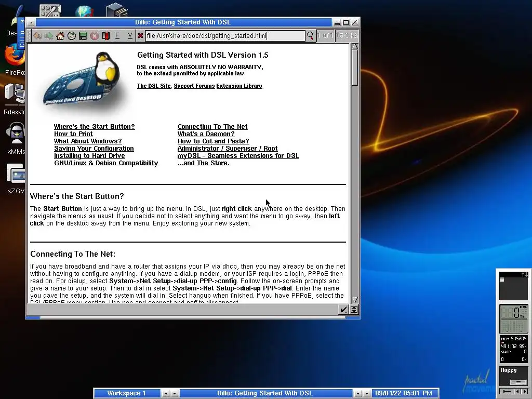532x399 pixels.
Task: Go to Saving Your Configuration link
Action: (x=94, y=149)
